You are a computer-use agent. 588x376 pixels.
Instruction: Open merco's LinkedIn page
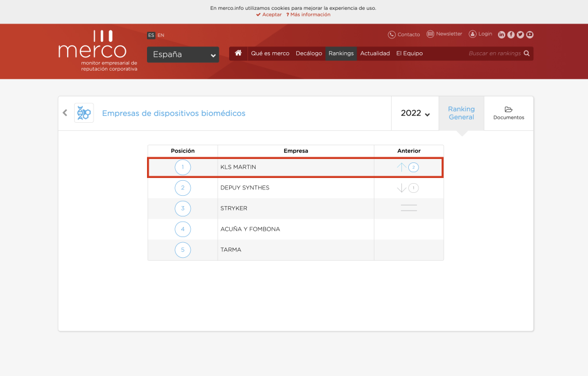point(501,34)
